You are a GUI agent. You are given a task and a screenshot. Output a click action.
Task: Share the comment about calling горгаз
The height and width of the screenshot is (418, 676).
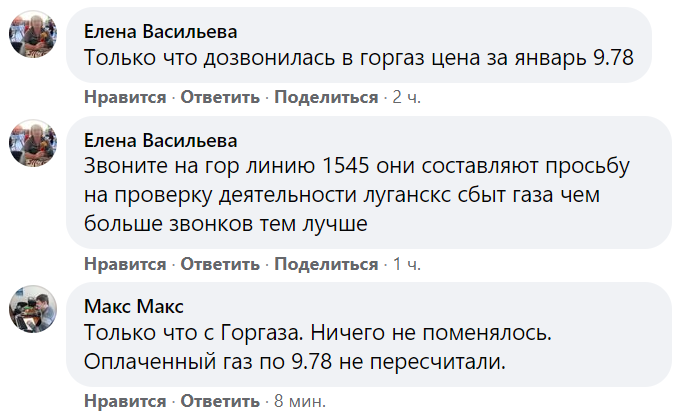326,97
